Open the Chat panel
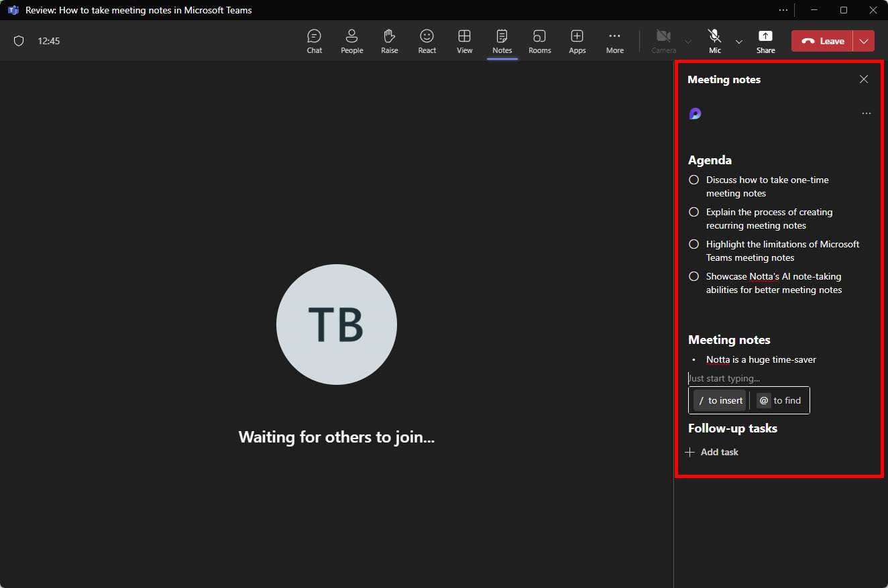Screen dimensions: 888x588 (x=315, y=41)
